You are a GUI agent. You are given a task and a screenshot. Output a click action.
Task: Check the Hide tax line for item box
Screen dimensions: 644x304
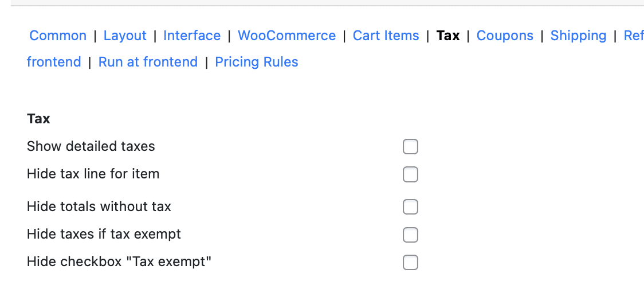(x=410, y=174)
